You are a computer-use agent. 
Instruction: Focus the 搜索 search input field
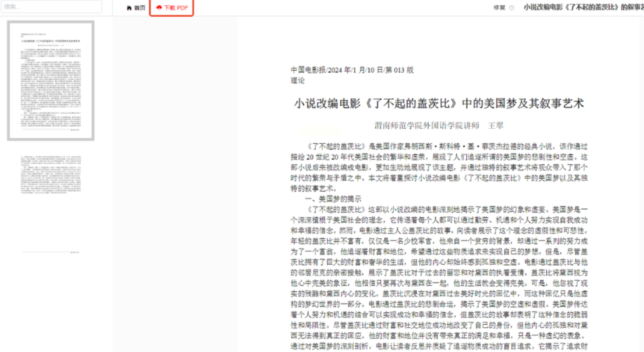(51, 7)
